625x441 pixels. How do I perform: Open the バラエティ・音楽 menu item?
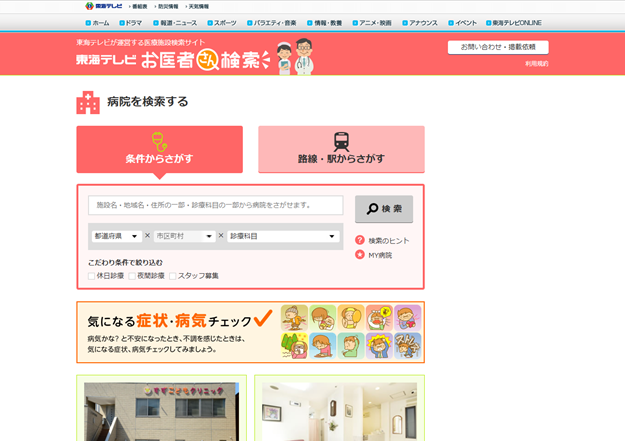coord(271,23)
